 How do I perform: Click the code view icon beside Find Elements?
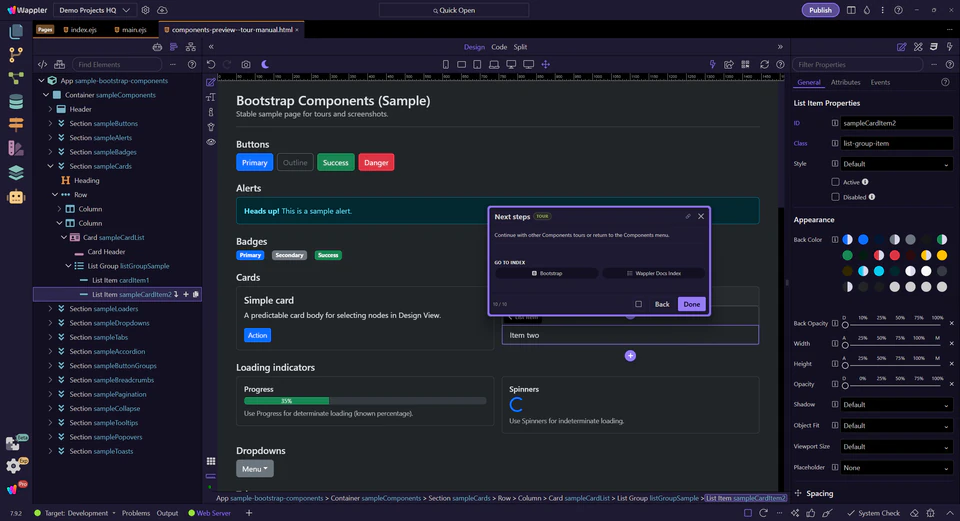pyautogui.click(x=42, y=64)
